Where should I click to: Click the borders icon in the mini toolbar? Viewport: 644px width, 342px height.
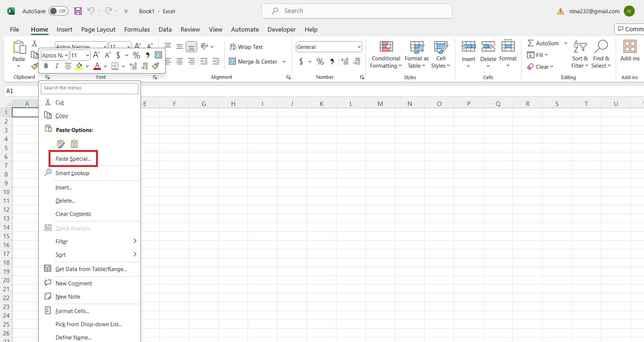[x=115, y=66]
